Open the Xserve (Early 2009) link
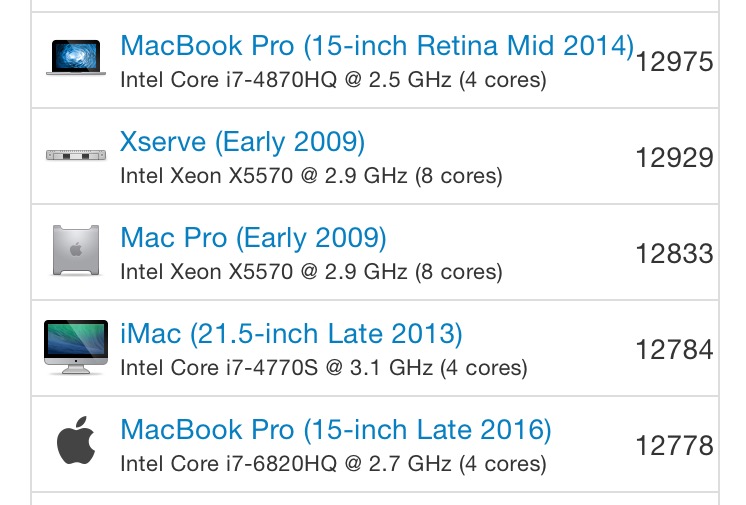Viewport: 746px width, 505px height. tap(243, 142)
